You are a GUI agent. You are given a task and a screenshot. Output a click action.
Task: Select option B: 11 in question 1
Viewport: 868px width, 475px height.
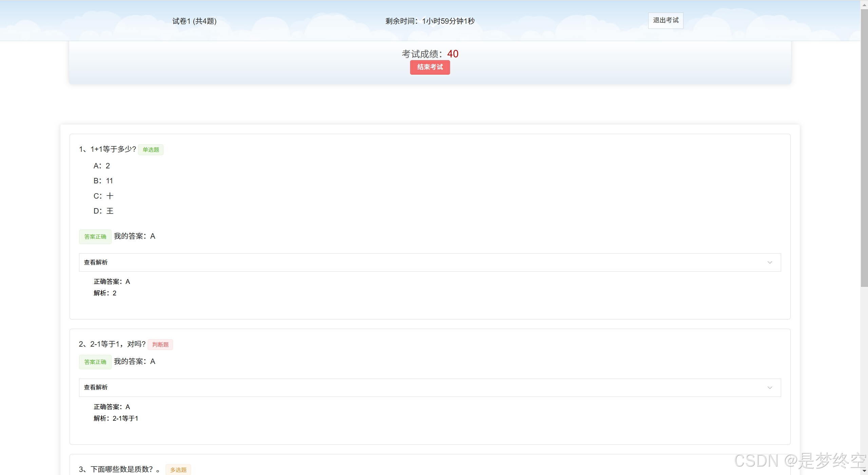[x=103, y=181]
